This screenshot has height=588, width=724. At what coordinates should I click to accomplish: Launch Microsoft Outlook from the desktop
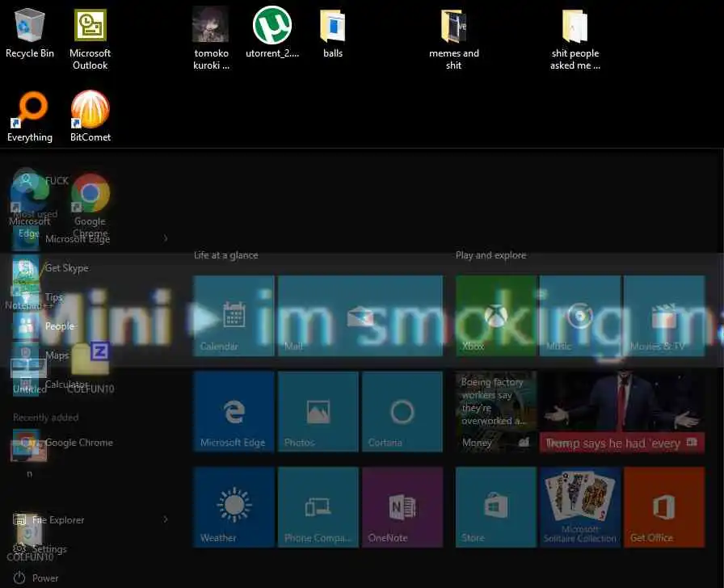(90, 40)
